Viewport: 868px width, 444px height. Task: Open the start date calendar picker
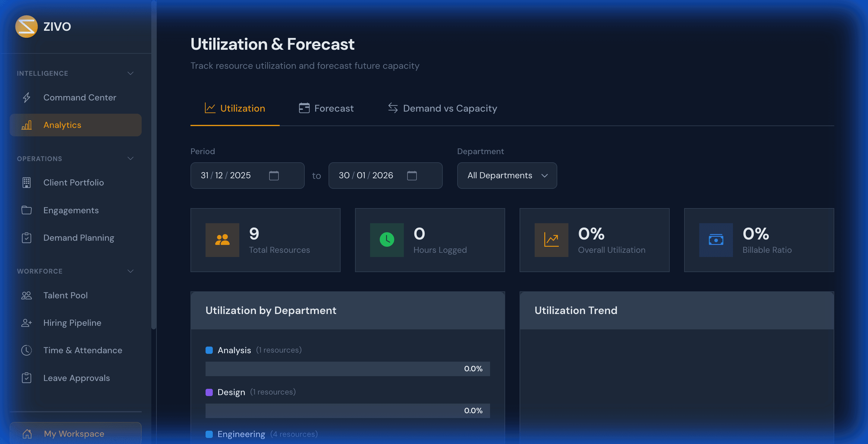[274, 175]
